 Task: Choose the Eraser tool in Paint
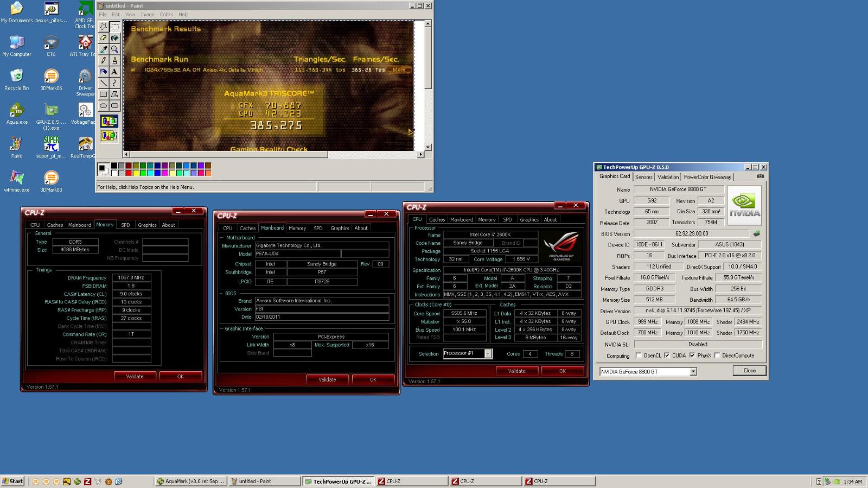tap(104, 37)
